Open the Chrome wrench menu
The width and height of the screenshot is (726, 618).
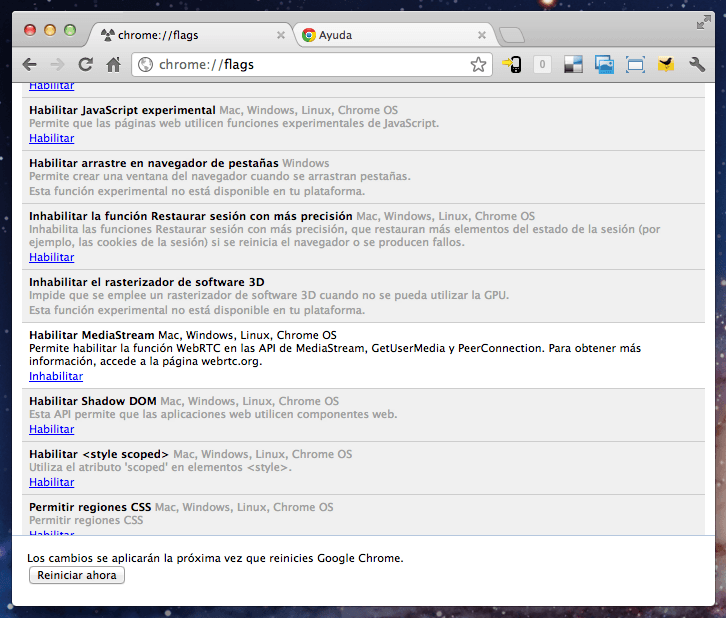[697, 65]
